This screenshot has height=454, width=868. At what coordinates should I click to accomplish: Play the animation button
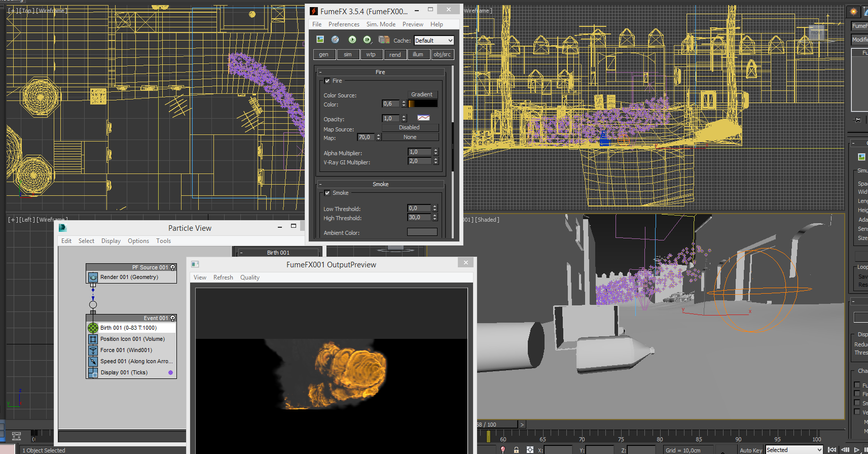[x=857, y=449]
